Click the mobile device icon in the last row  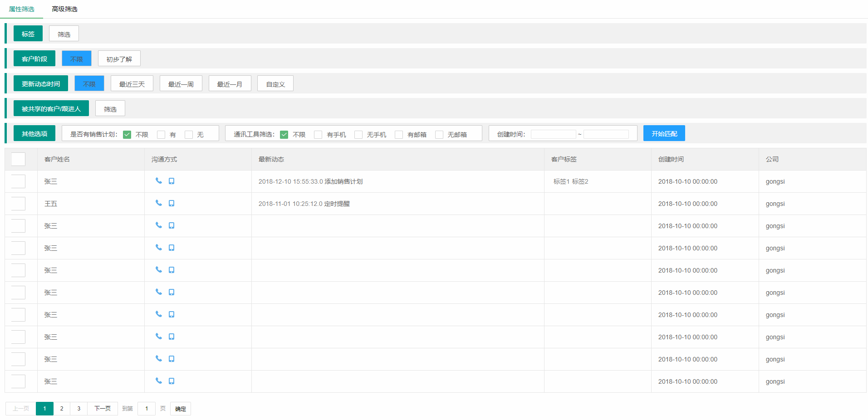click(172, 381)
